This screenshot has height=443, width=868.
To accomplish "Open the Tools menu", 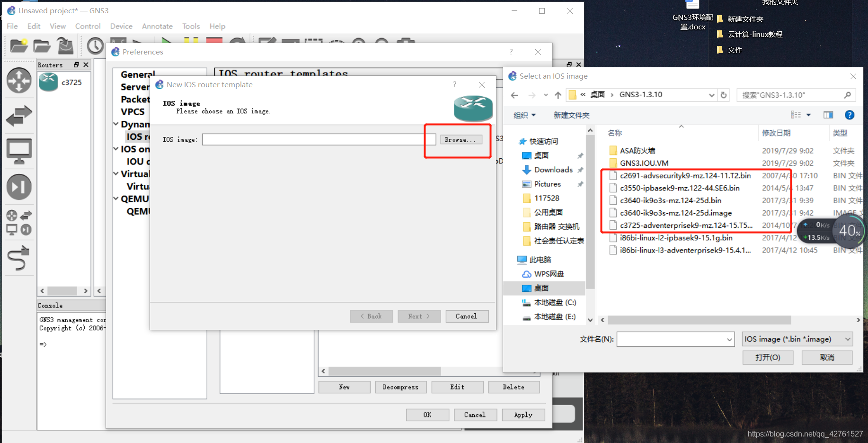I will pos(191,26).
